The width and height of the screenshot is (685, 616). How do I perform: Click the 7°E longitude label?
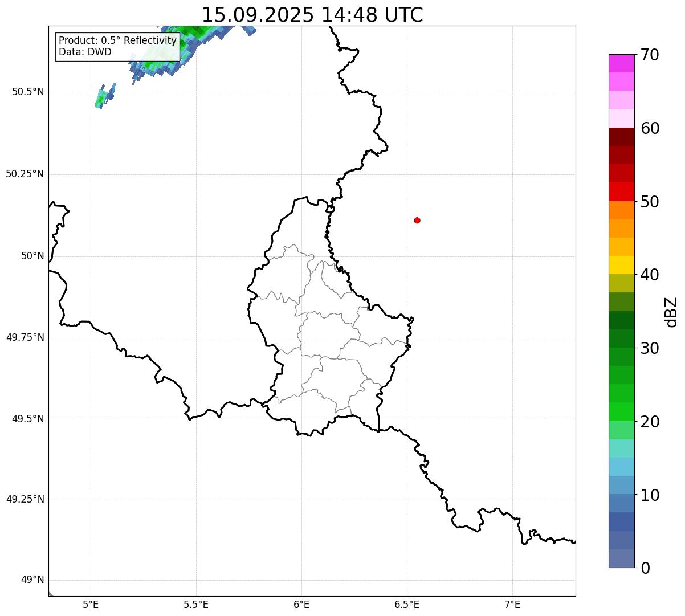pyautogui.click(x=512, y=605)
